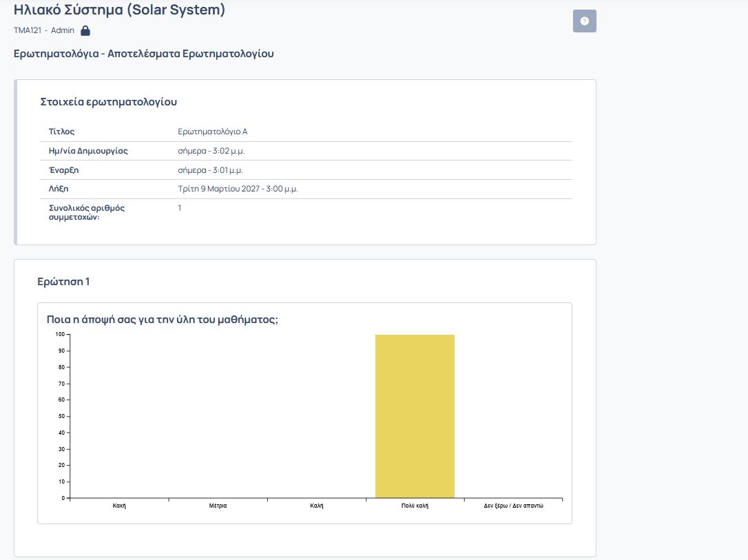Click the TMA121 - Admin course code text
Image resolution: width=748 pixels, height=560 pixels.
coord(44,31)
